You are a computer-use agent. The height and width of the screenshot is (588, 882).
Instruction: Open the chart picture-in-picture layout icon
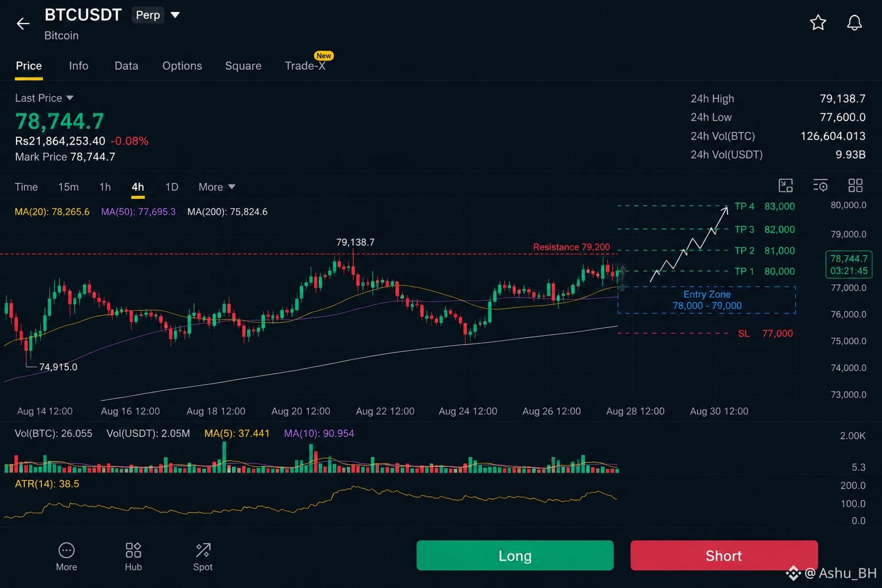(x=786, y=185)
